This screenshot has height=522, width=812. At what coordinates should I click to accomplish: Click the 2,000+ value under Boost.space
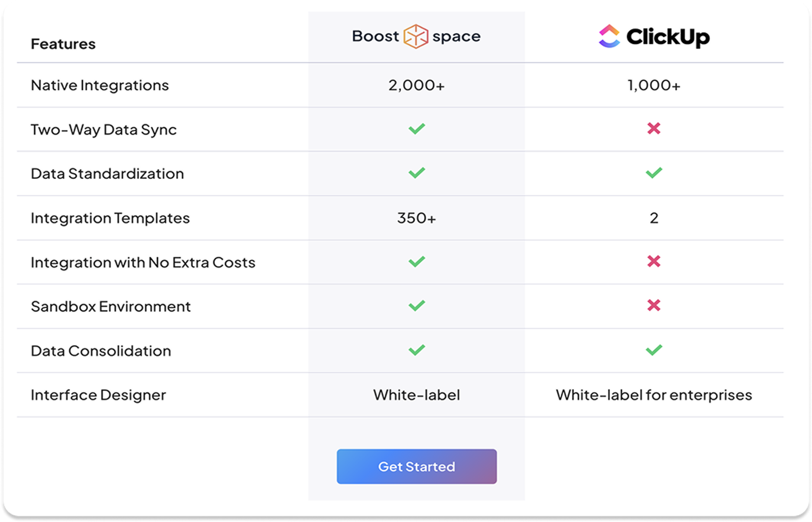pyautogui.click(x=416, y=85)
